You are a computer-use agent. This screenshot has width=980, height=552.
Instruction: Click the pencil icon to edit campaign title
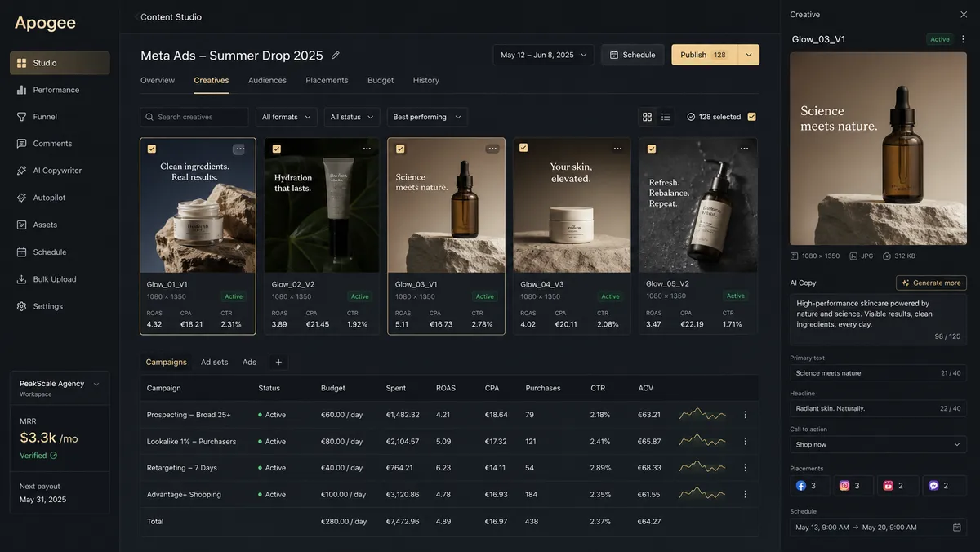(335, 56)
